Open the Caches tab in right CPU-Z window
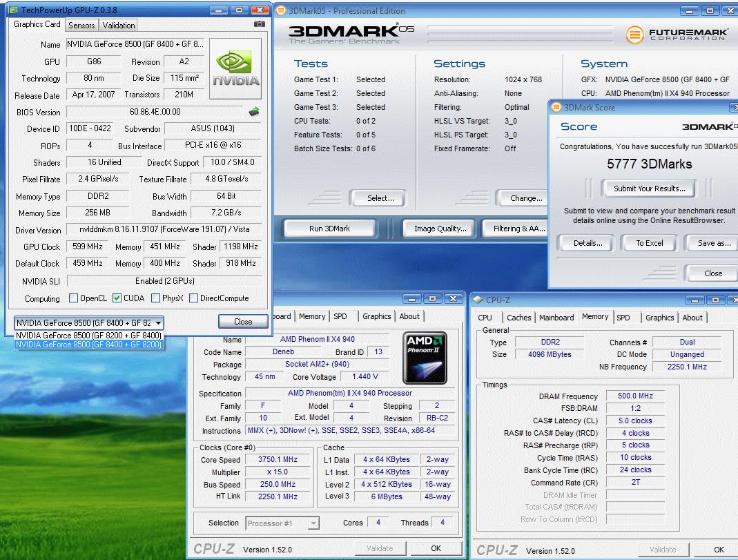Image resolution: width=738 pixels, height=560 pixels. point(518,318)
